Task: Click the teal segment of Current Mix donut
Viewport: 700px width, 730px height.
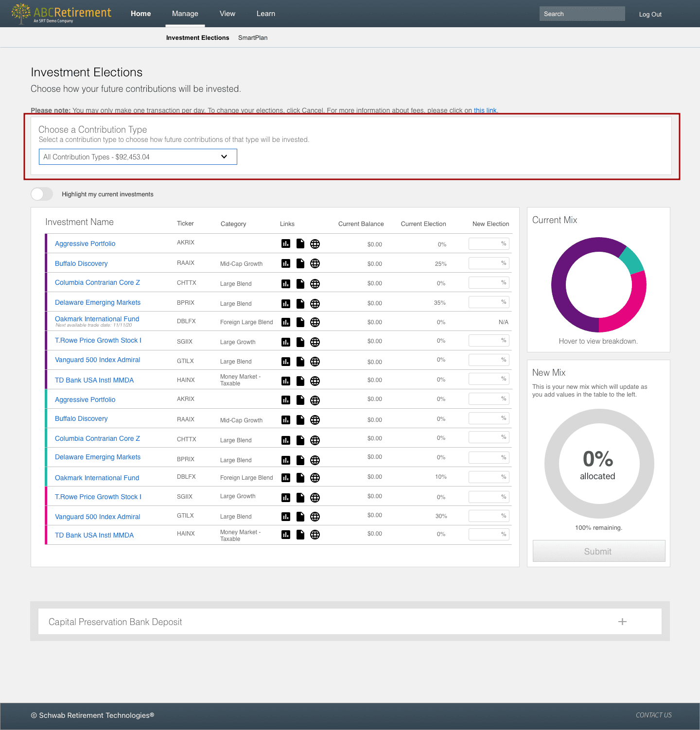Action: 632,260
